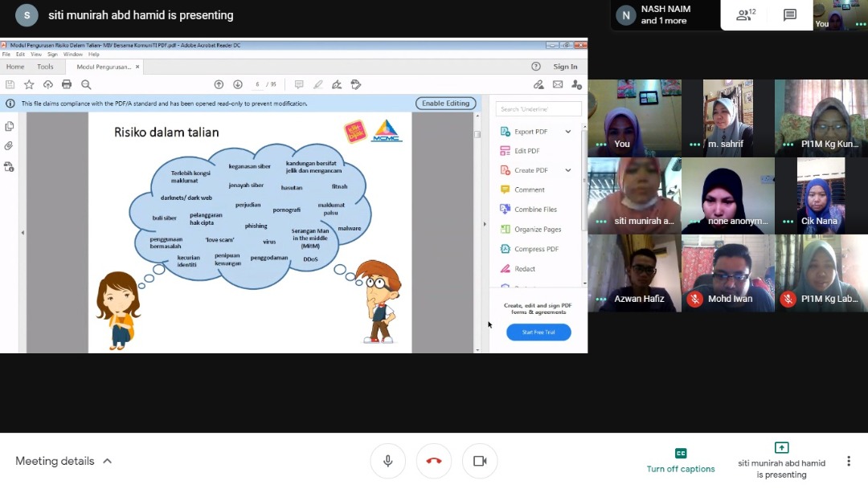Click the red hang up call button
Image resolution: width=868 pixels, height=489 pixels.
pyautogui.click(x=434, y=461)
